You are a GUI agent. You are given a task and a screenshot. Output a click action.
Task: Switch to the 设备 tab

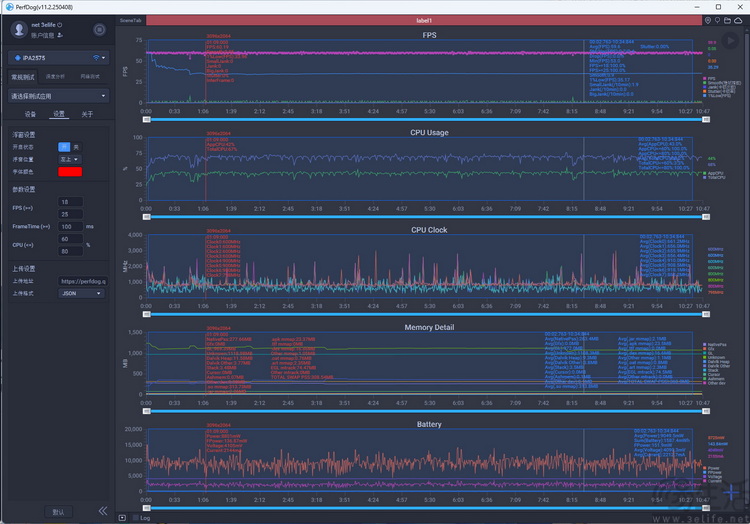30,114
